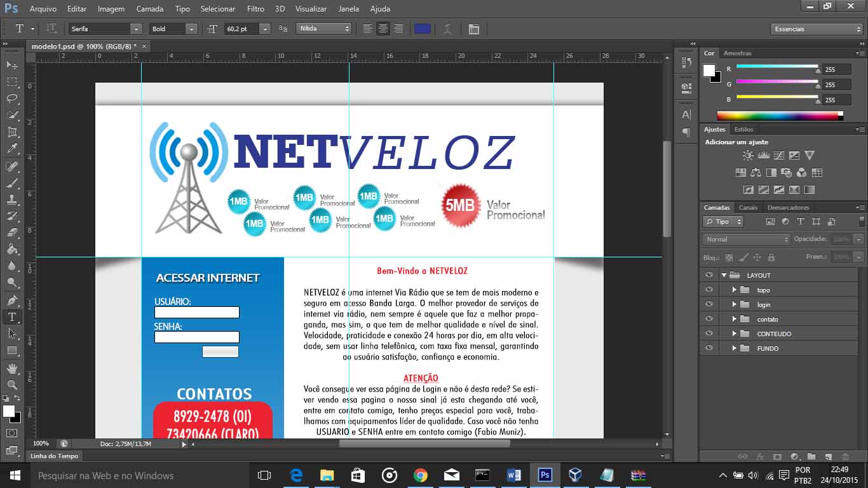Open the Camada menu
This screenshot has height=488, width=868.
[150, 9]
